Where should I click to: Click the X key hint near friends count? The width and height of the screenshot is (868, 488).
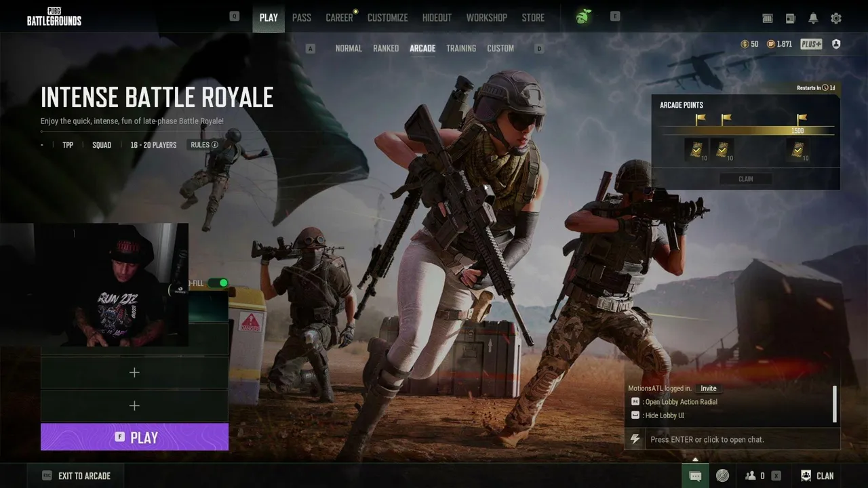point(776,476)
